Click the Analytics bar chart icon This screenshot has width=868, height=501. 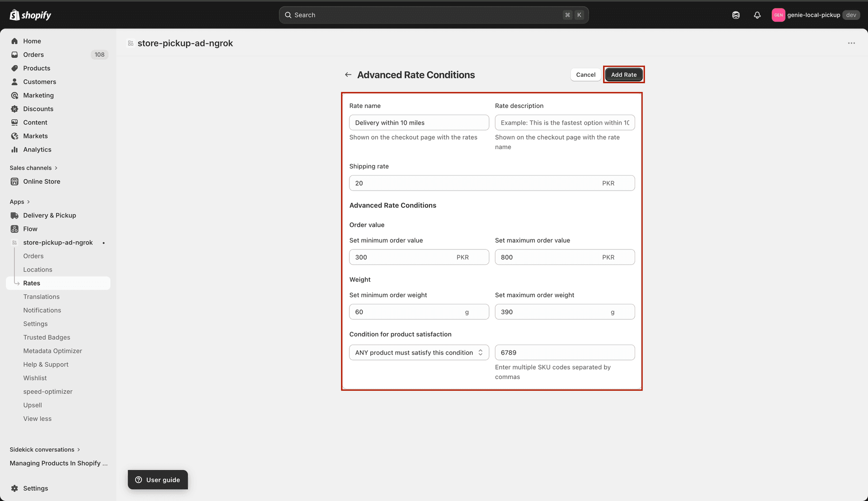click(14, 150)
